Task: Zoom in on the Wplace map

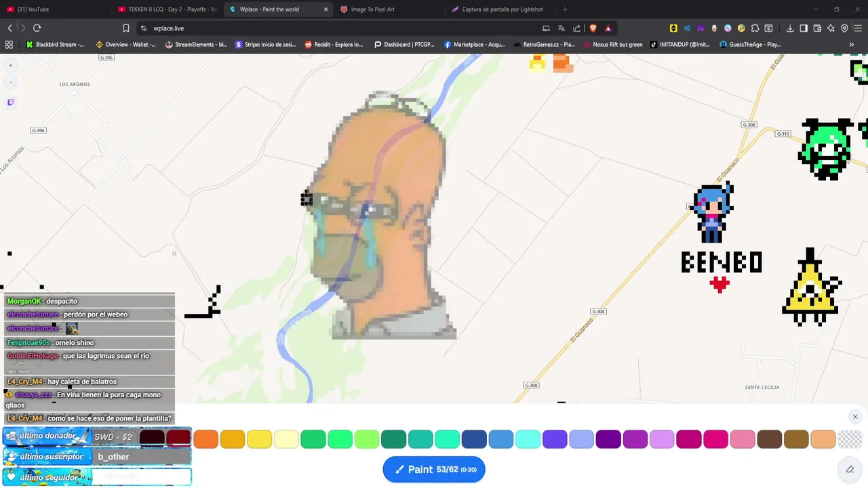Action: [10, 66]
